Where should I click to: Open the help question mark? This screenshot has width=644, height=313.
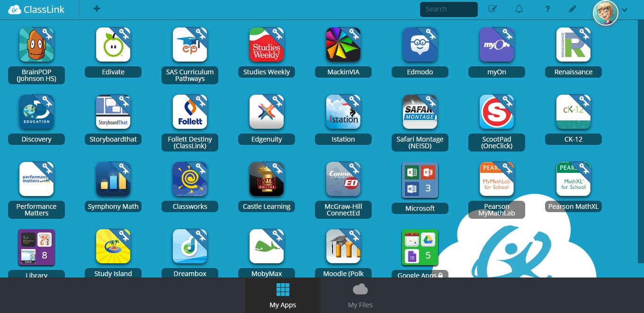pyautogui.click(x=547, y=9)
